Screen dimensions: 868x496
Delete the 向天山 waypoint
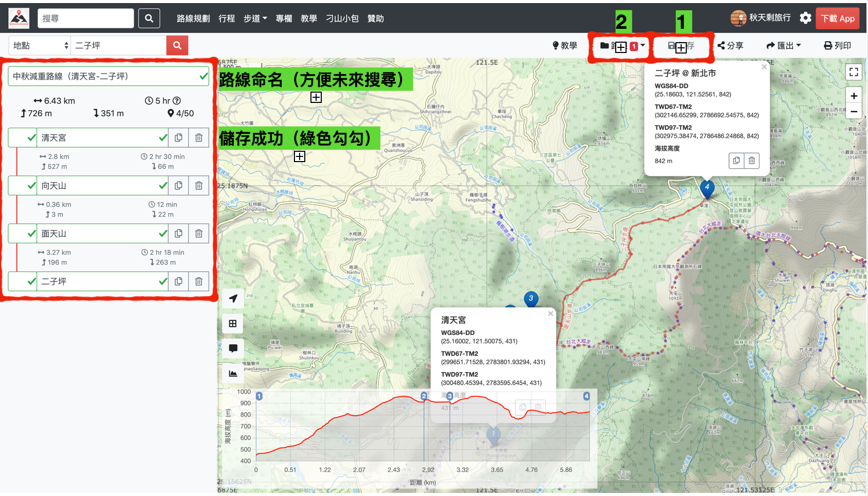(199, 185)
